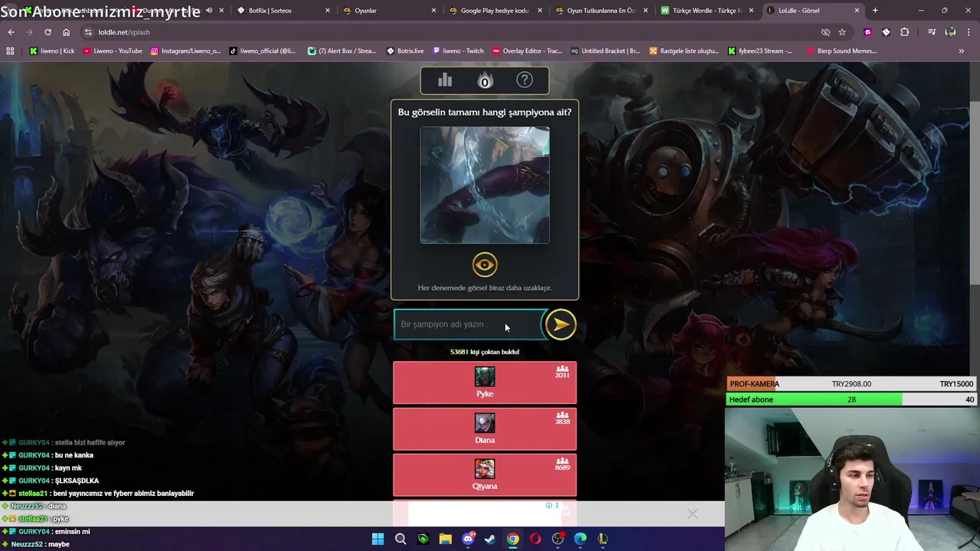Click the Hedef abone progress bar
The image size is (980, 551).
[851, 399]
